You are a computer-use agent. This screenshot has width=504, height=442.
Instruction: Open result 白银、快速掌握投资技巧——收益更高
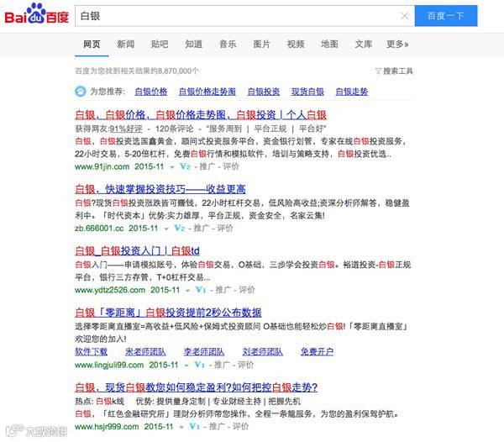pos(160,189)
